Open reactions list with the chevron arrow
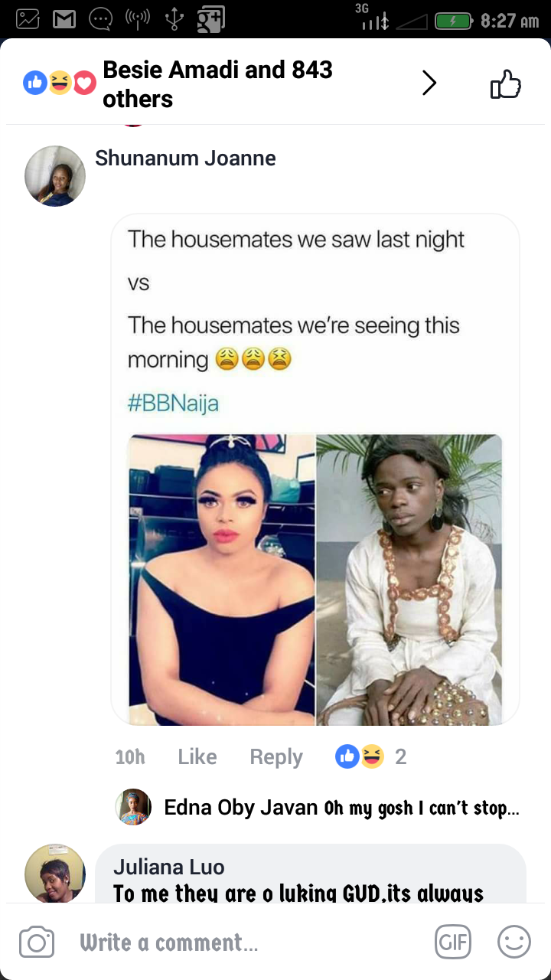 [x=429, y=83]
